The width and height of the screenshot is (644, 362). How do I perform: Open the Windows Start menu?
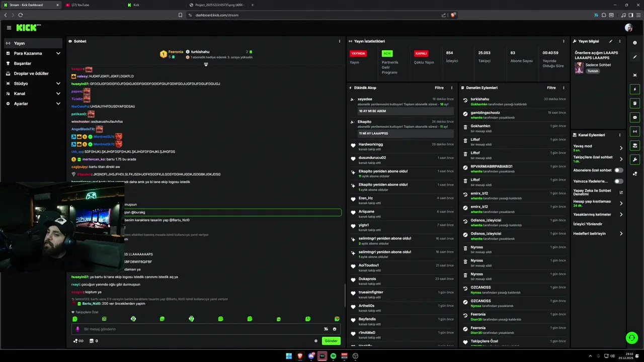(x=289, y=356)
